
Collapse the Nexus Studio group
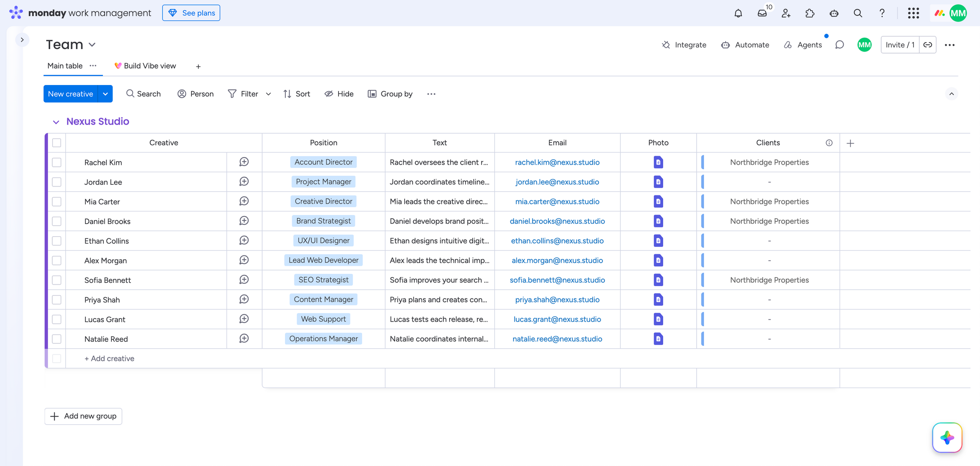[56, 122]
